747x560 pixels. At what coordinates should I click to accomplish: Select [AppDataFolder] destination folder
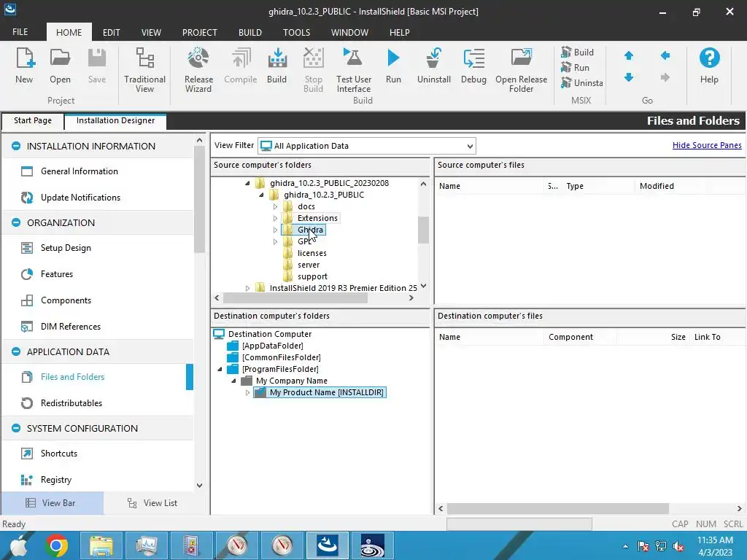(x=273, y=346)
